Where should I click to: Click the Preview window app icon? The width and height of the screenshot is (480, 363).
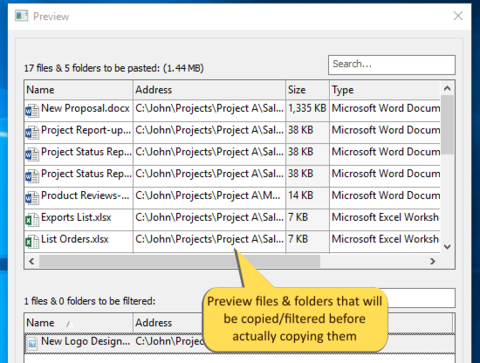coord(21,16)
